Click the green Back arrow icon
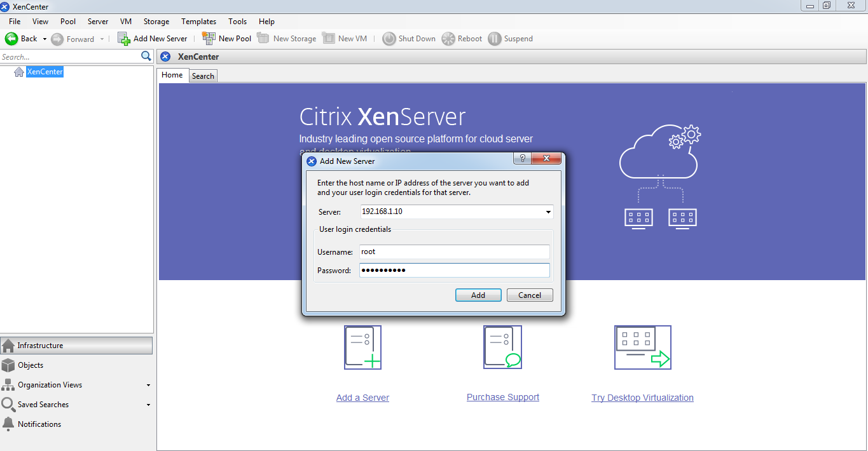868x451 pixels. click(x=11, y=39)
